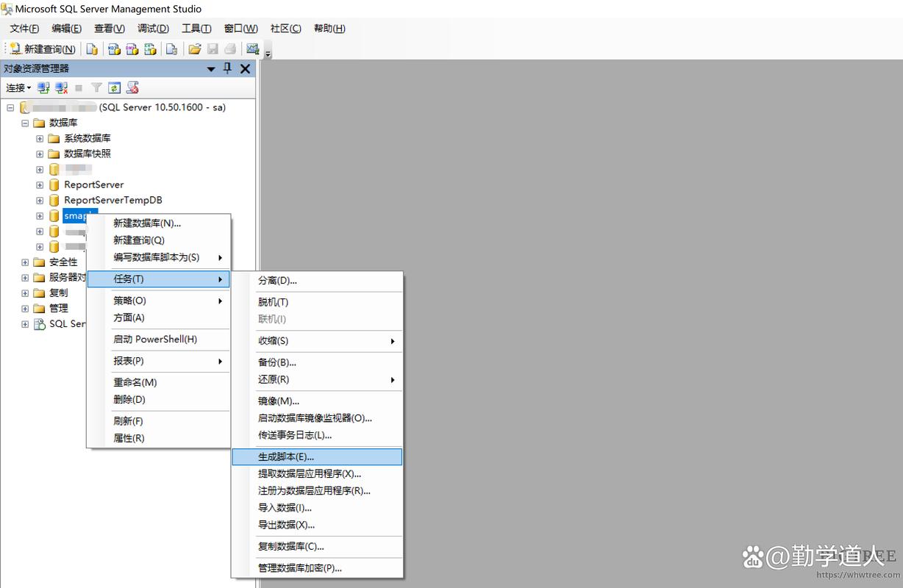Expand the 数据库快照 folder
The image size is (903, 588).
coord(40,154)
